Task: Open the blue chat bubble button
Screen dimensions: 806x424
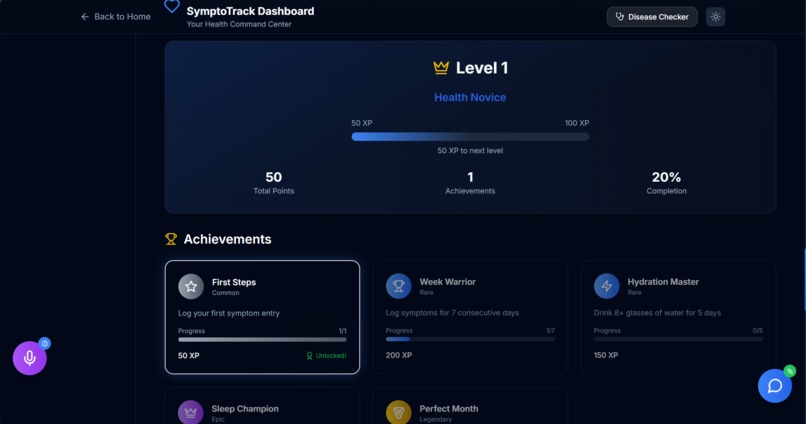Action: click(x=775, y=385)
